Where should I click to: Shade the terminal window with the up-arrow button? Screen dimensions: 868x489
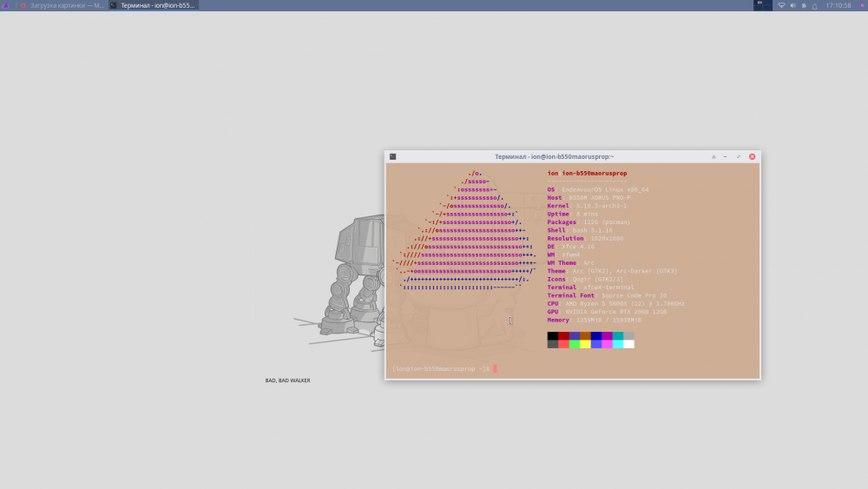pyautogui.click(x=713, y=156)
